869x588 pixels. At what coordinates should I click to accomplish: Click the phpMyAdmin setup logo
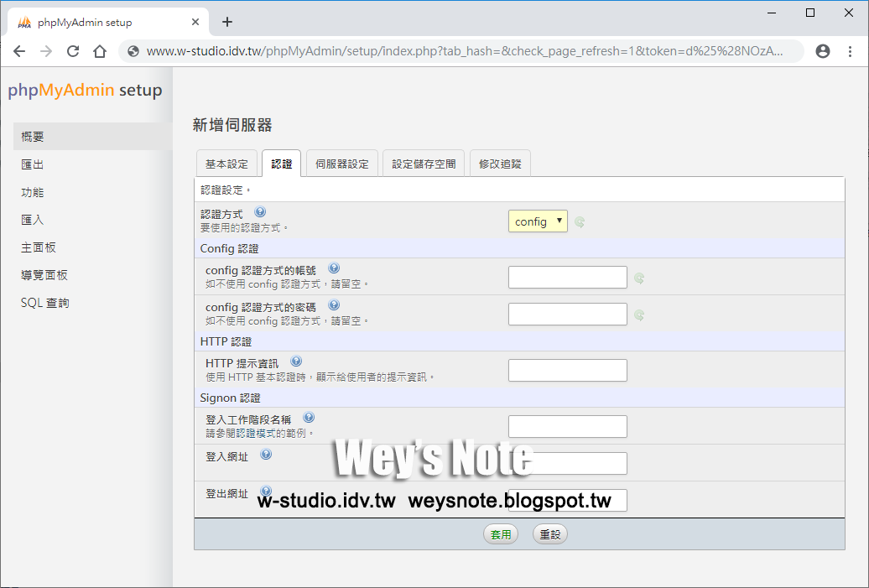tap(85, 90)
